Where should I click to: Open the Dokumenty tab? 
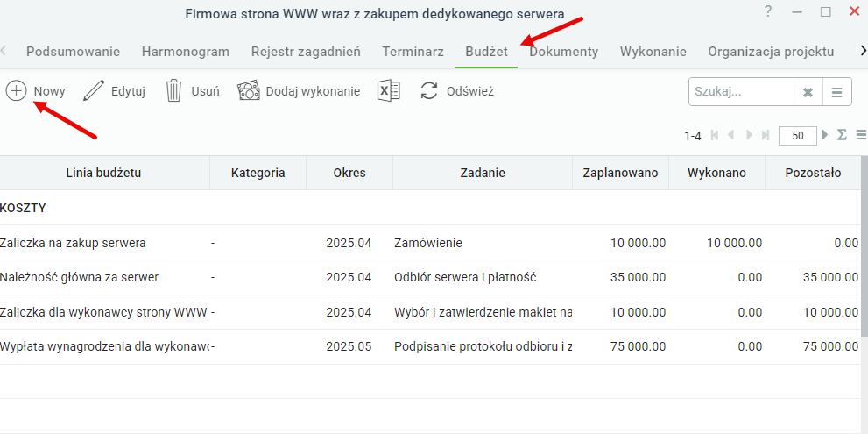(563, 52)
